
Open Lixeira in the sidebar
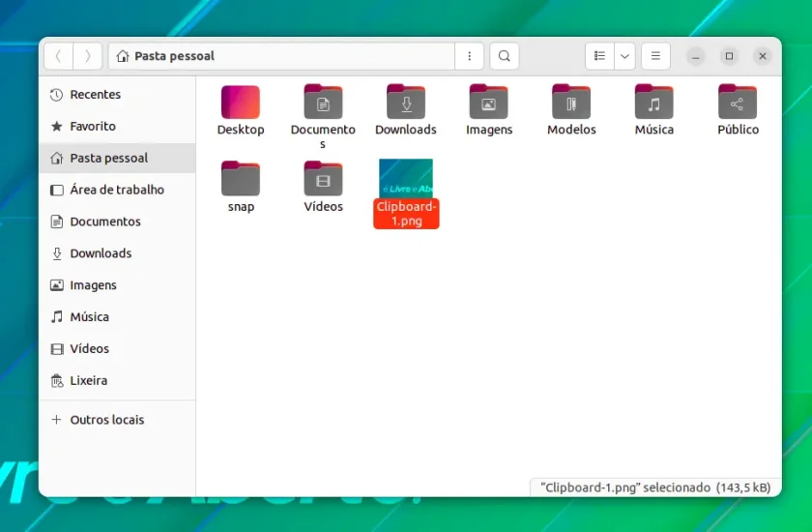pyautogui.click(x=117, y=380)
